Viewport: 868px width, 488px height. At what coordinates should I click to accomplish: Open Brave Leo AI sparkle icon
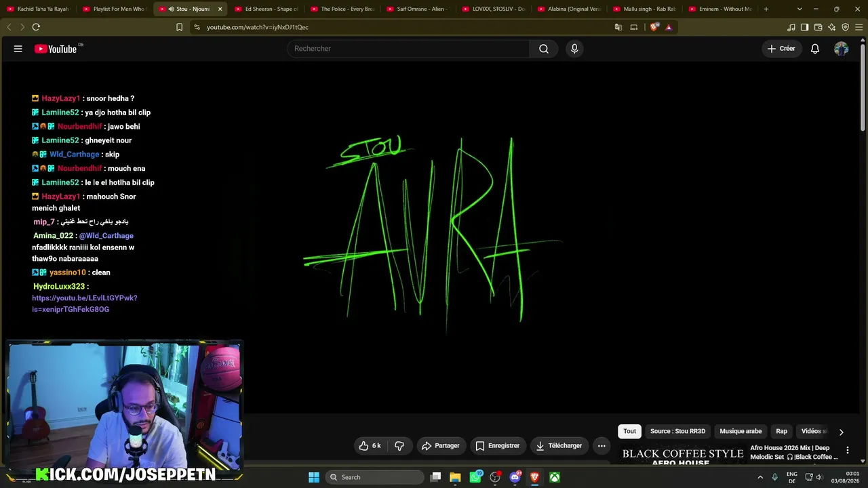pos(831,27)
